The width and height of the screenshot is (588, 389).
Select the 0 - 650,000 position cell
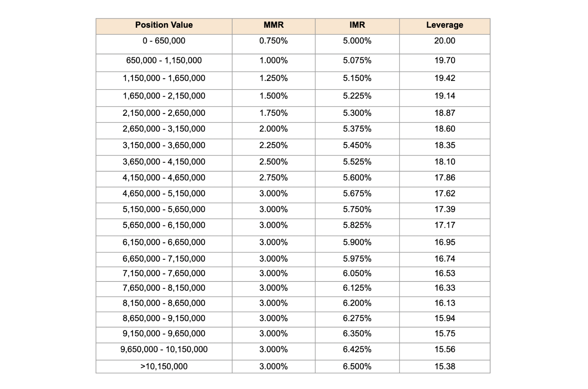[x=164, y=41]
